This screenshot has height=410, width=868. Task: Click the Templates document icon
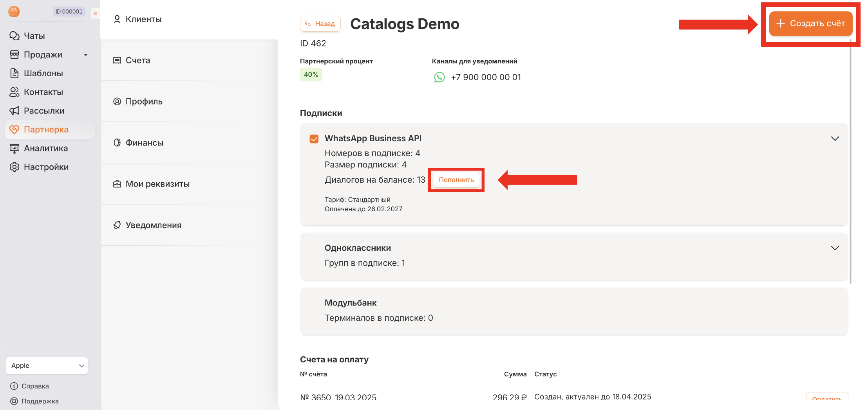point(14,73)
